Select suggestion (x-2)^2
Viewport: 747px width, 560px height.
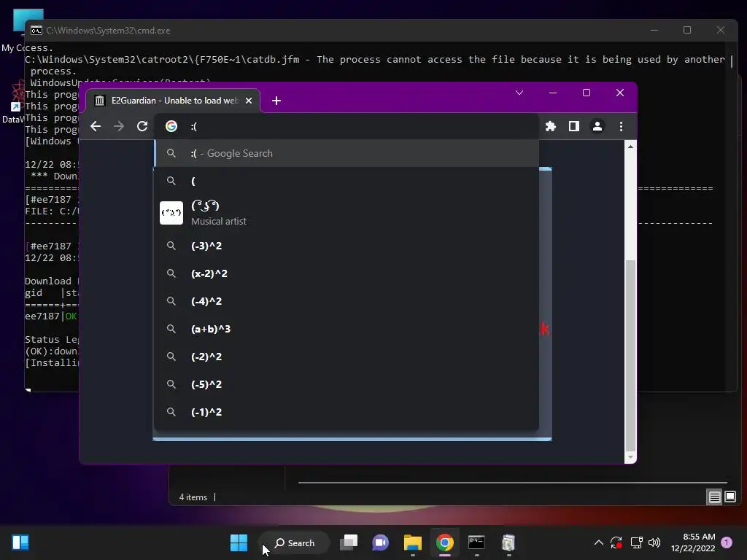347,273
